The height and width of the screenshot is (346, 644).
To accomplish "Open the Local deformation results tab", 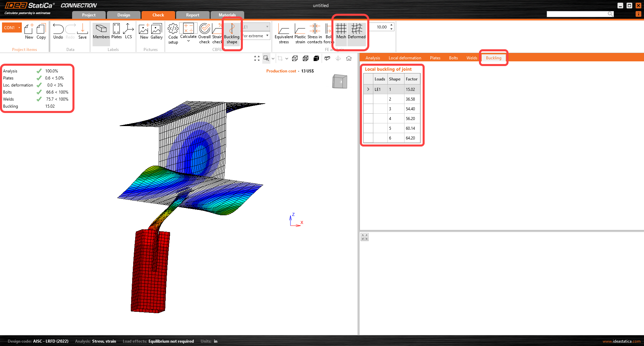I will (405, 58).
